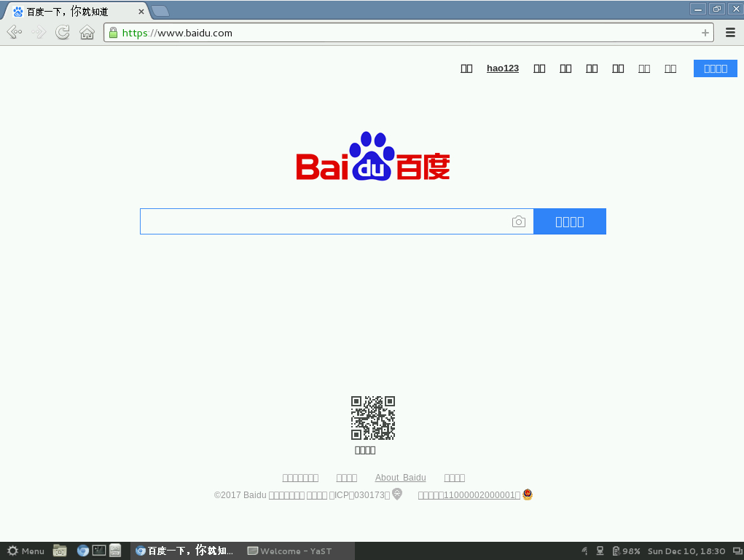Viewport: 744px width, 560px height.
Task: Open the file cabinet icon in the taskbar
Action: point(115,551)
